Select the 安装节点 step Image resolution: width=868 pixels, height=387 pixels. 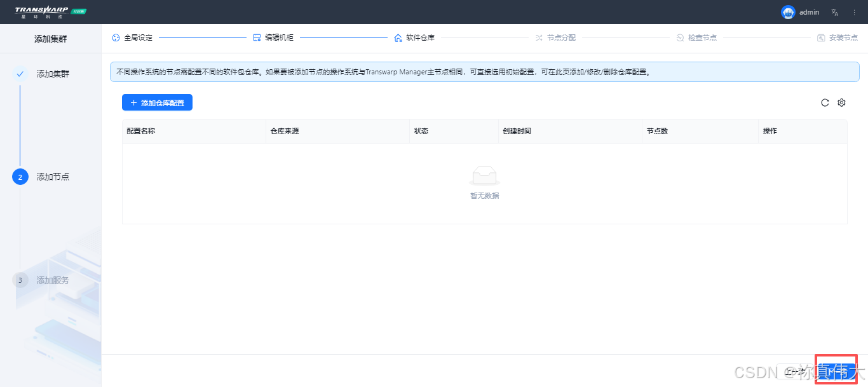pos(844,37)
